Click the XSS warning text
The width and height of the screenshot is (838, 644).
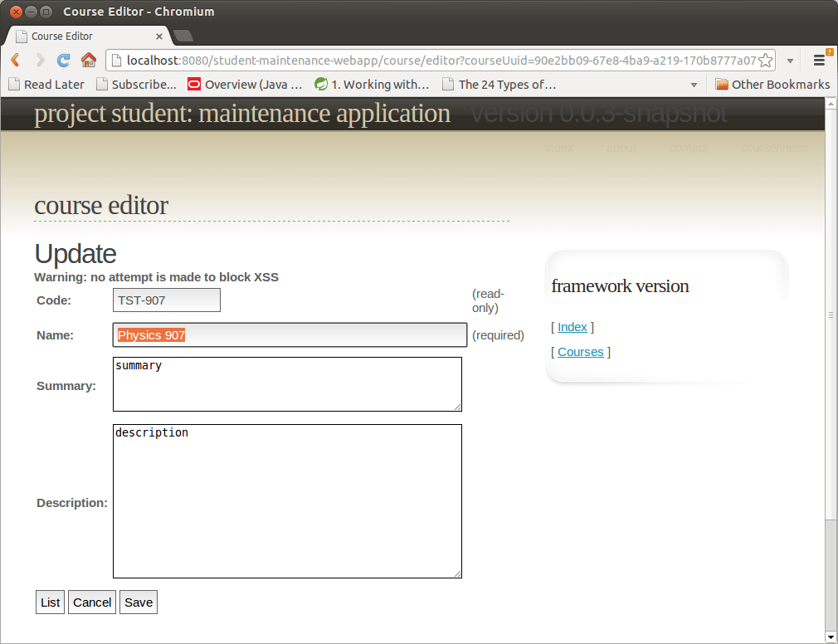[156, 277]
